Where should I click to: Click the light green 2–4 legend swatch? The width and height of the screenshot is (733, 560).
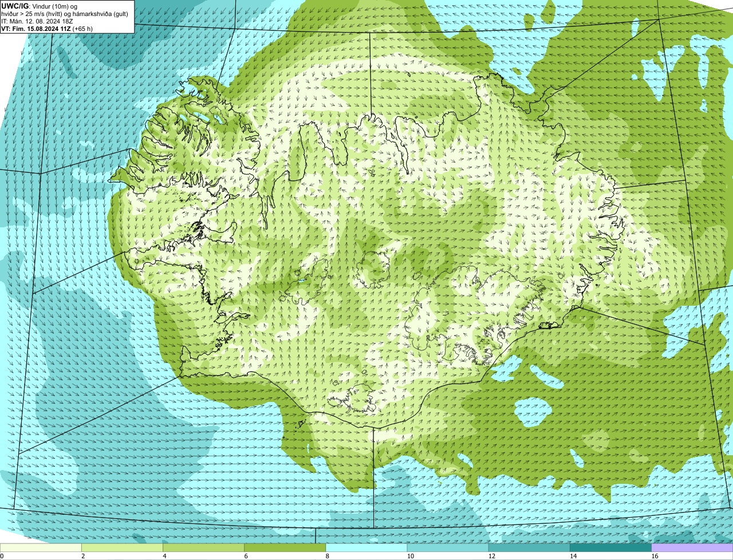tap(123, 548)
